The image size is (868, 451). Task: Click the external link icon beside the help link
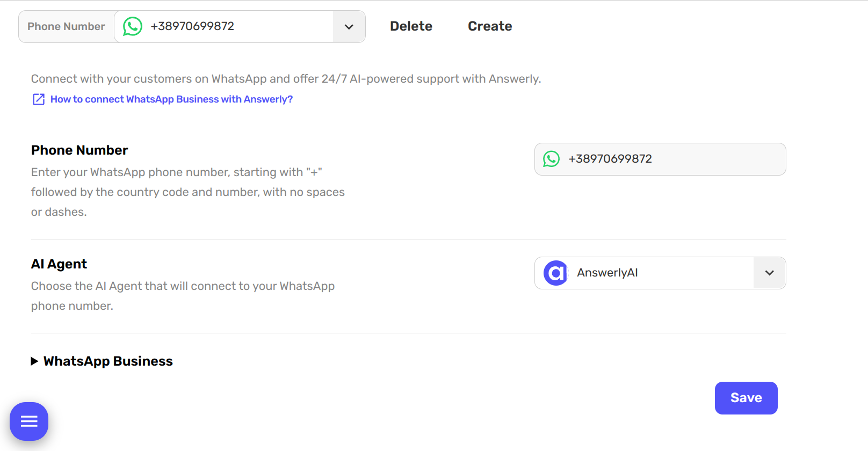[39, 99]
